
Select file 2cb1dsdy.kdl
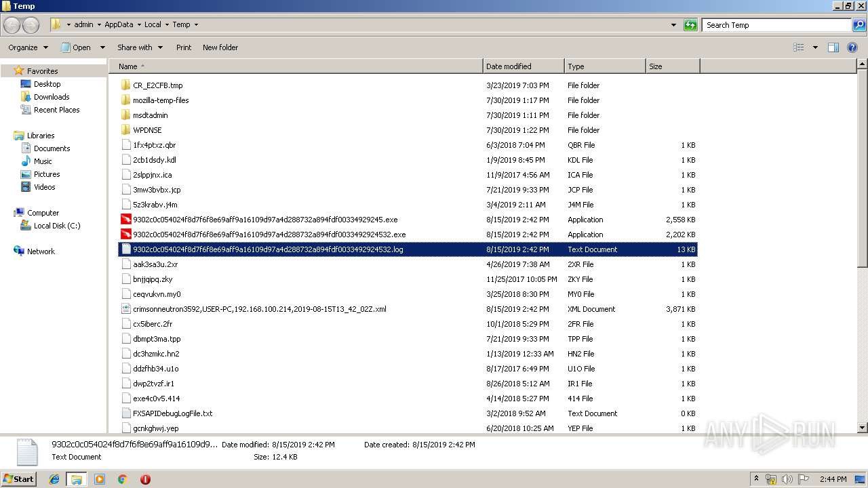point(154,160)
